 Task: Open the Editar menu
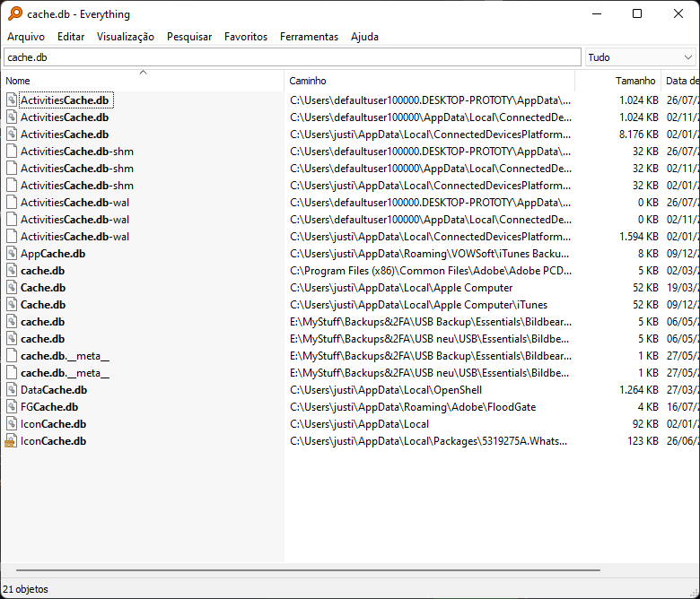71,37
